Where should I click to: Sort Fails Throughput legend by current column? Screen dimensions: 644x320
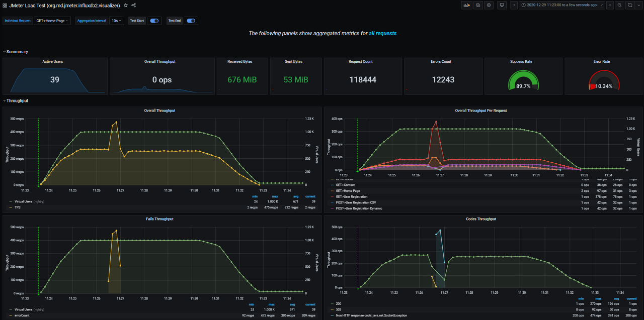(310, 304)
